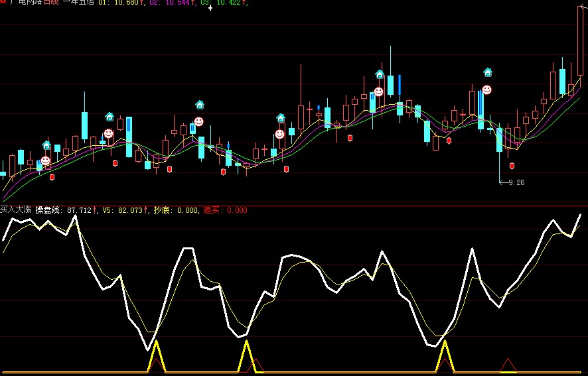Click the leftmost red marker under candles
The width and height of the screenshot is (588, 376).
(52, 177)
